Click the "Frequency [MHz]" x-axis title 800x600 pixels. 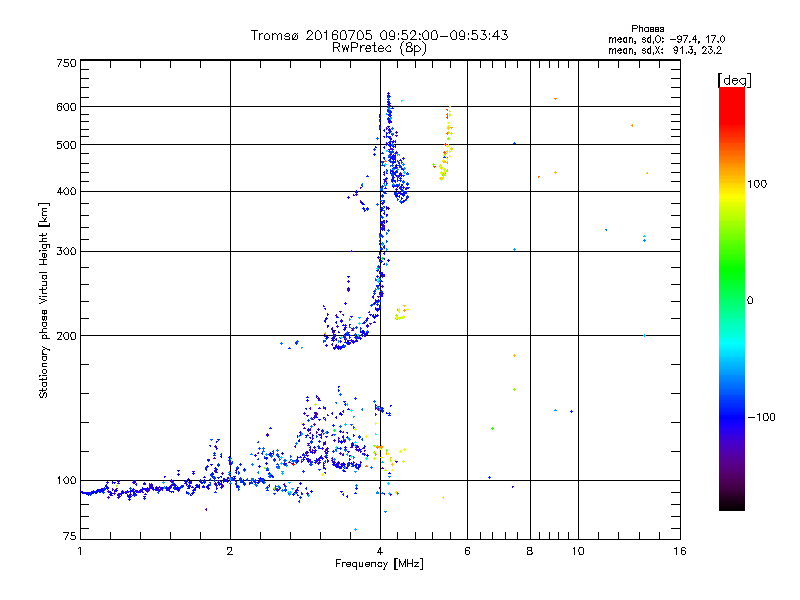tap(379, 564)
